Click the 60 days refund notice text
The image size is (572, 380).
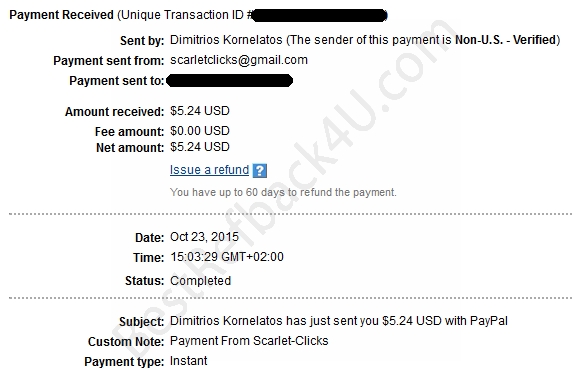pyautogui.click(x=283, y=192)
